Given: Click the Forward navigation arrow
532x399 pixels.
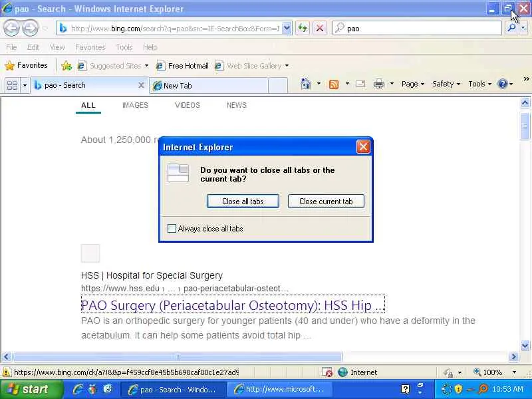Looking at the screenshot, I should (x=31, y=29).
